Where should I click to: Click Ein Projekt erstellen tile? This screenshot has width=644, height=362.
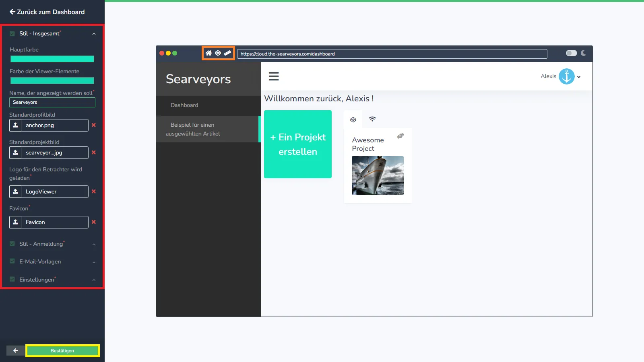tap(298, 144)
